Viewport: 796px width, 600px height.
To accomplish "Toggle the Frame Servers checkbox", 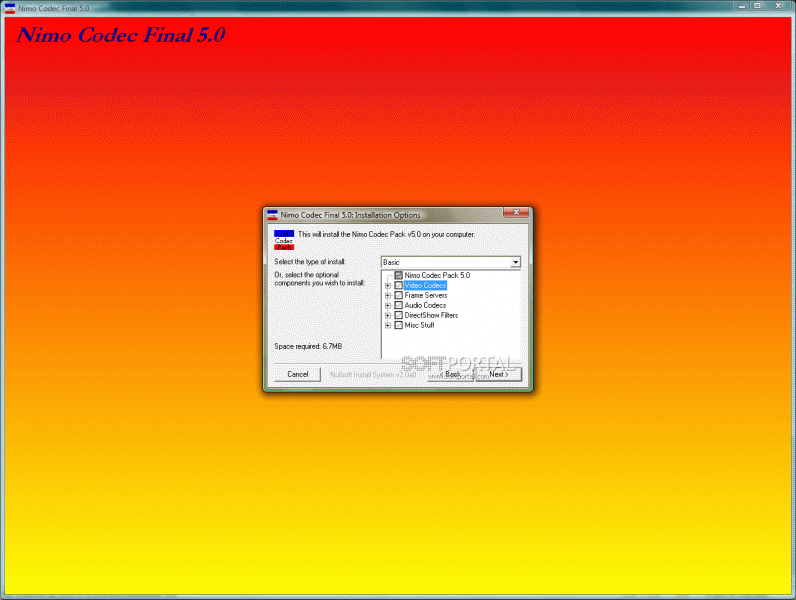I will click(399, 295).
